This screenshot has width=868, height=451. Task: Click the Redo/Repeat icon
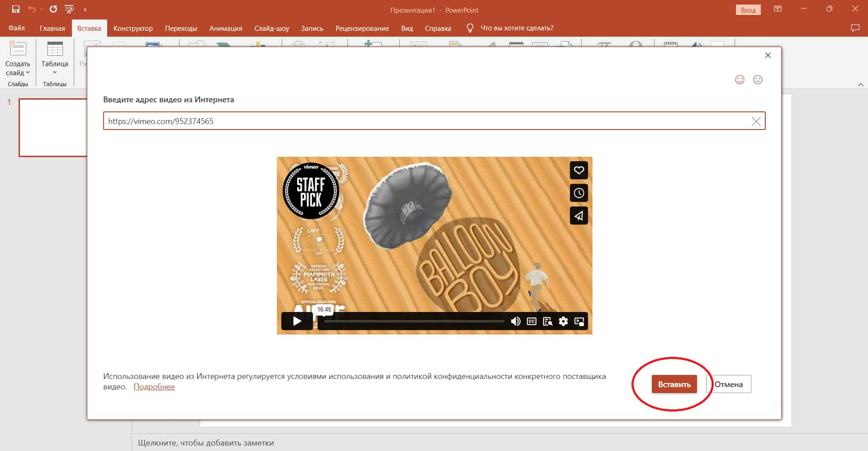point(53,9)
